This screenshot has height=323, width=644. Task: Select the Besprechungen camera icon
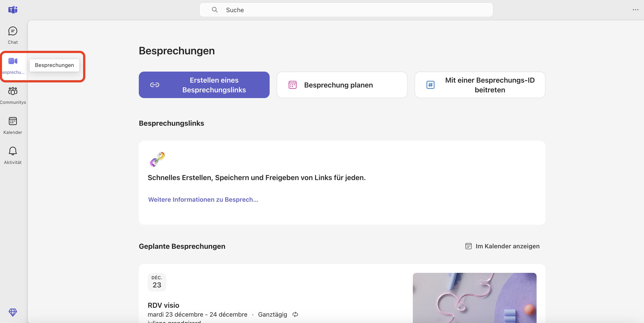[13, 61]
